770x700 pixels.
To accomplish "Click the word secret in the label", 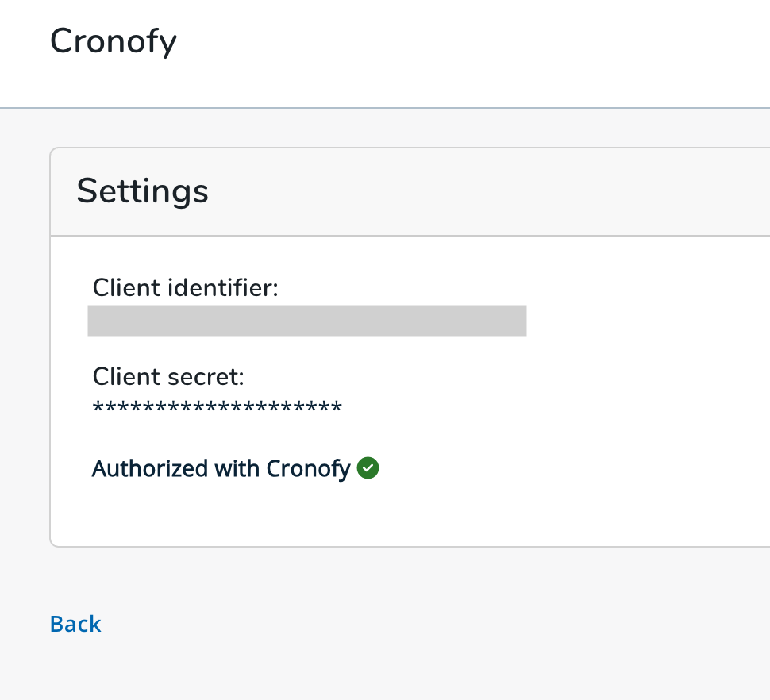I will click(x=206, y=377).
